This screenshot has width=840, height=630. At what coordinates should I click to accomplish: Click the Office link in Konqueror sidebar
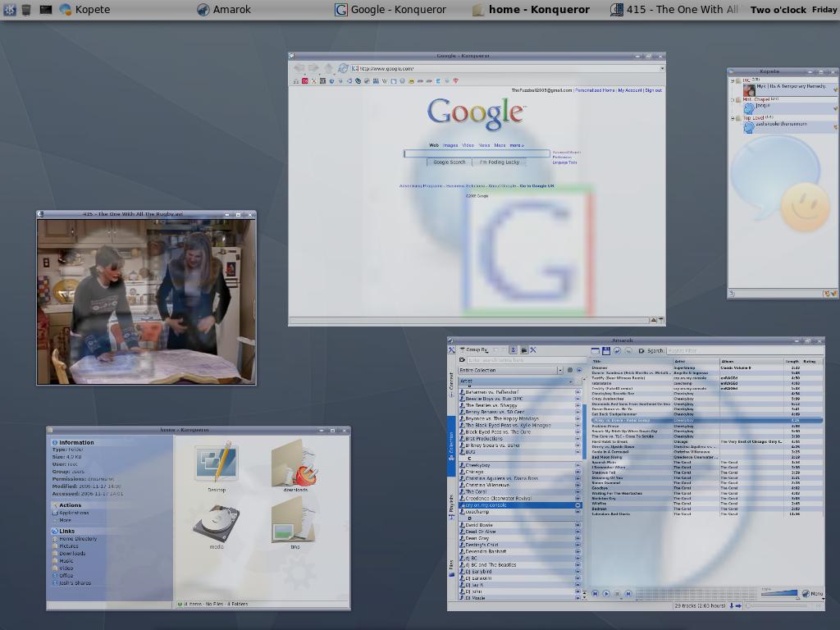coord(66,576)
